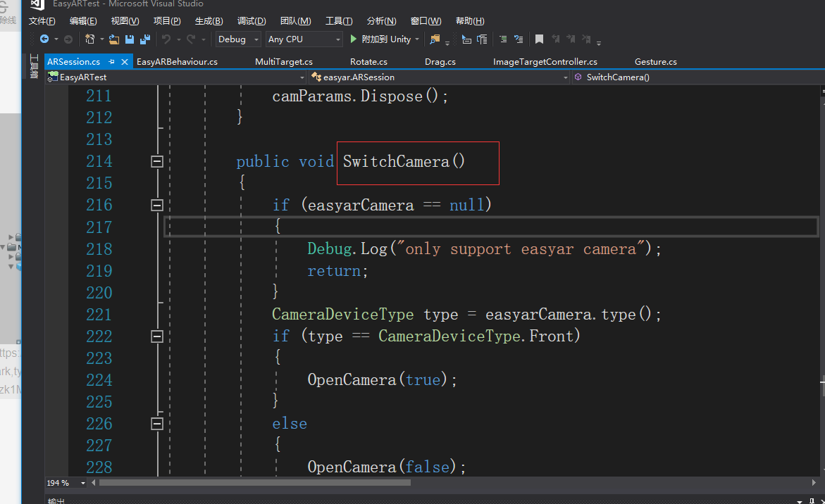Collapse the if block at line 216
The width and height of the screenshot is (825, 504).
[157, 205]
